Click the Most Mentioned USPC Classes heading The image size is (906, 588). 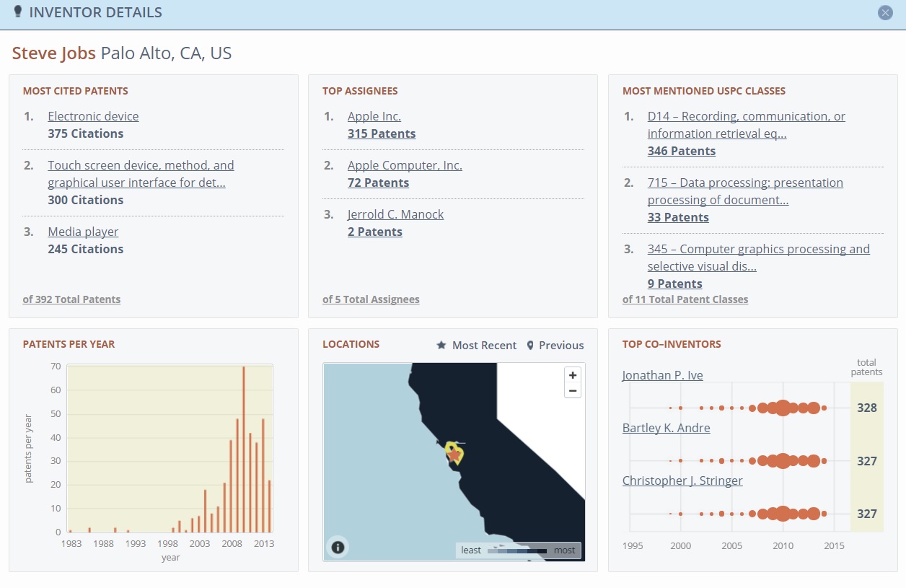(x=704, y=91)
